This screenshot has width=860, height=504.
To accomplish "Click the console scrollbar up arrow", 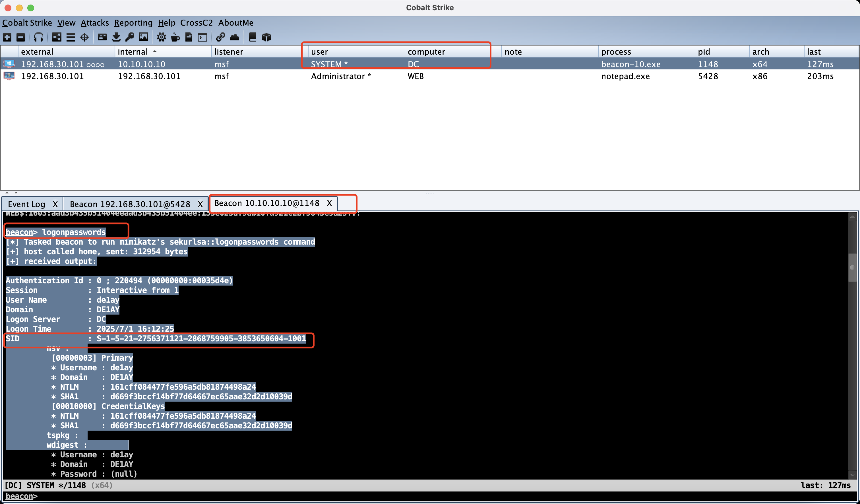I will click(852, 216).
